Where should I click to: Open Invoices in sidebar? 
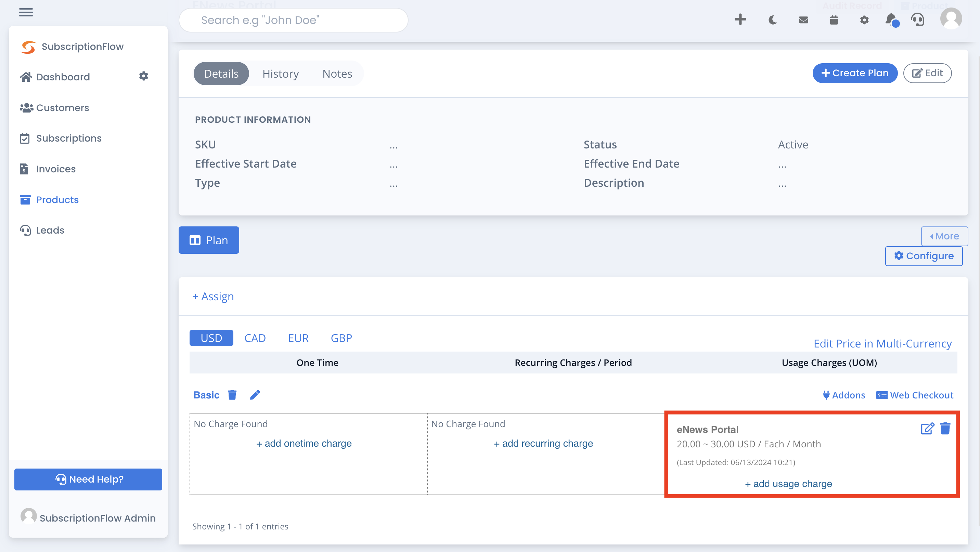[x=48, y=169]
